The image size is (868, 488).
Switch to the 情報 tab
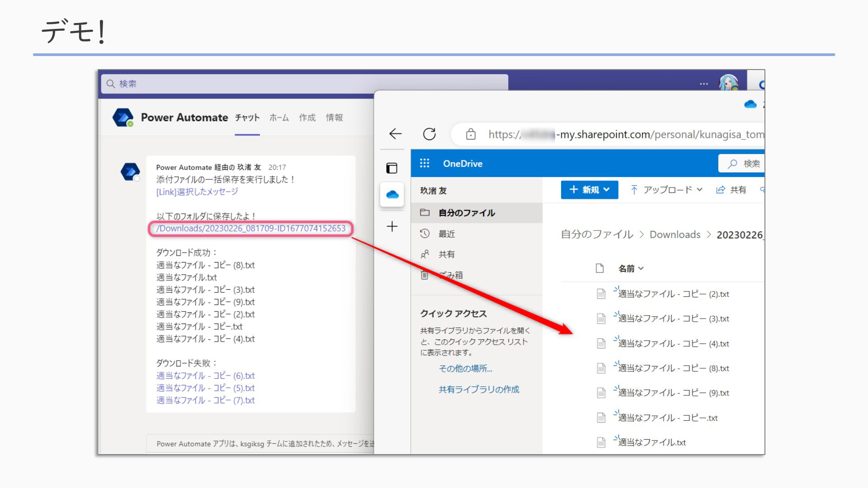[x=334, y=117]
